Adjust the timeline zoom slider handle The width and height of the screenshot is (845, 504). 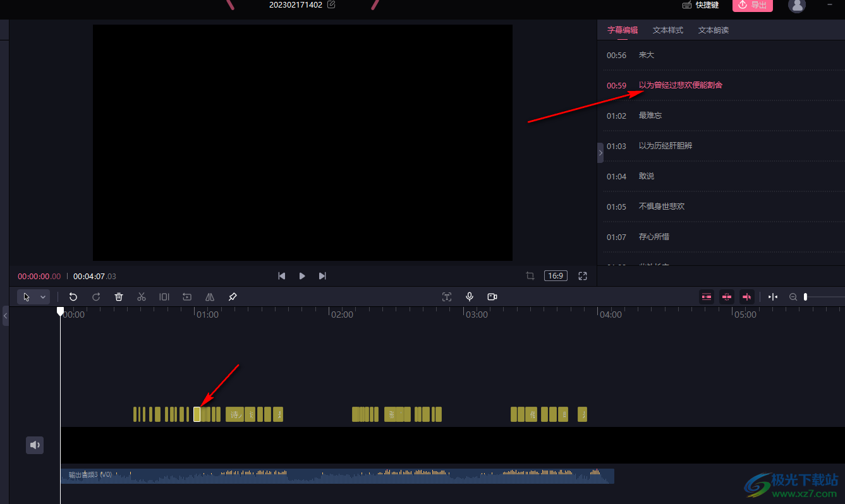point(805,297)
